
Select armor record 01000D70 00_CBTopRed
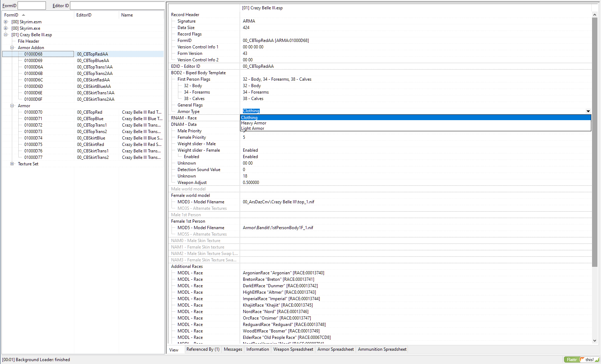click(x=83, y=112)
